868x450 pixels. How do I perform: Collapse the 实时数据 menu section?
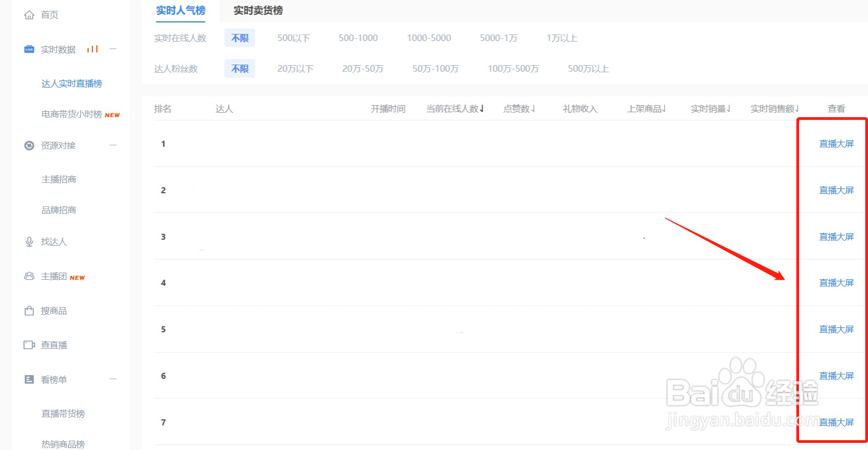[x=113, y=49]
